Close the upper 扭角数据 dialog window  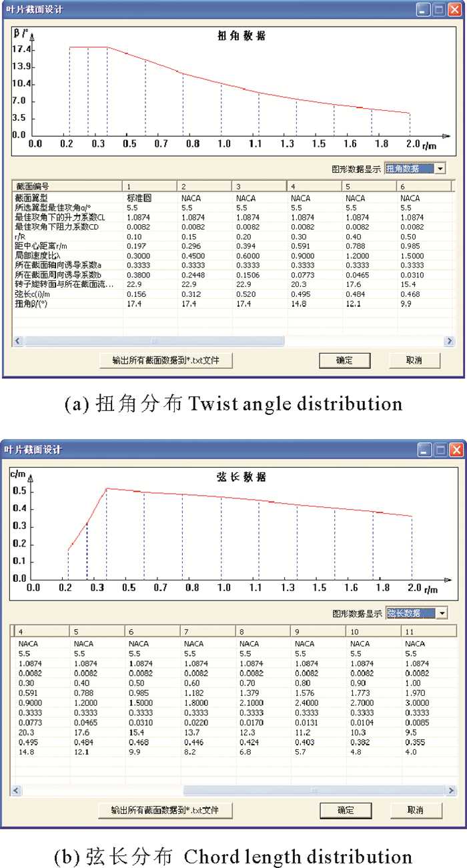tap(455, 10)
